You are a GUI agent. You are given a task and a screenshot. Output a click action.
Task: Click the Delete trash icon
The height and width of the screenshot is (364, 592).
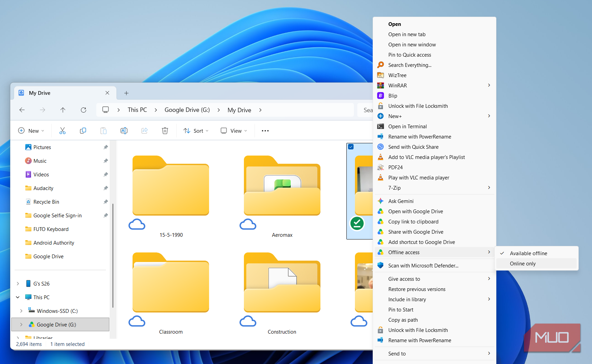pyautogui.click(x=165, y=131)
